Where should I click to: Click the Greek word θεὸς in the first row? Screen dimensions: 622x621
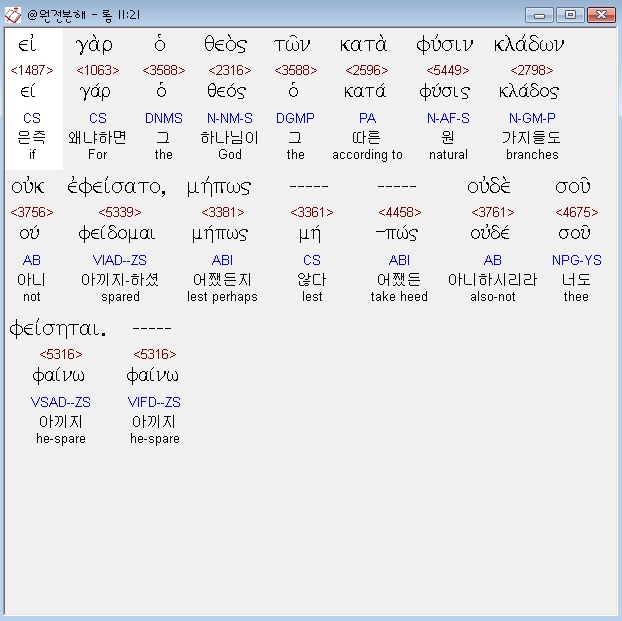coord(225,44)
